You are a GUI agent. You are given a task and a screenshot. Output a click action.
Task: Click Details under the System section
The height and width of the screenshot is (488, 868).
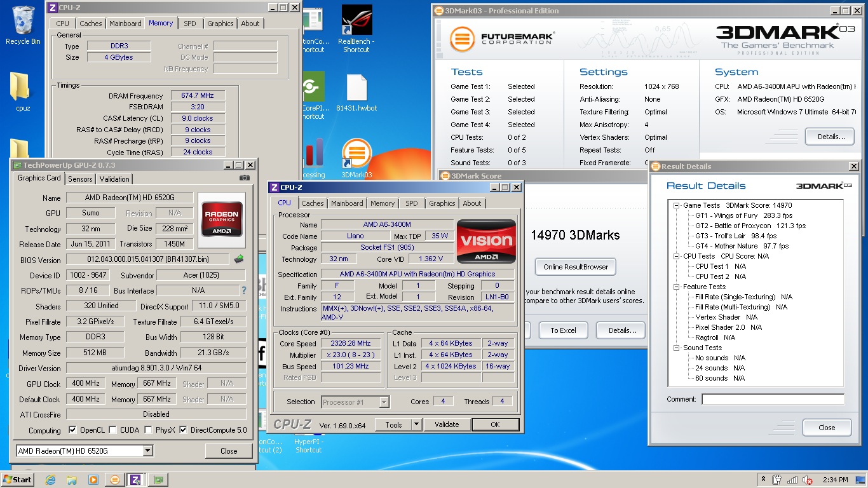pyautogui.click(x=830, y=137)
